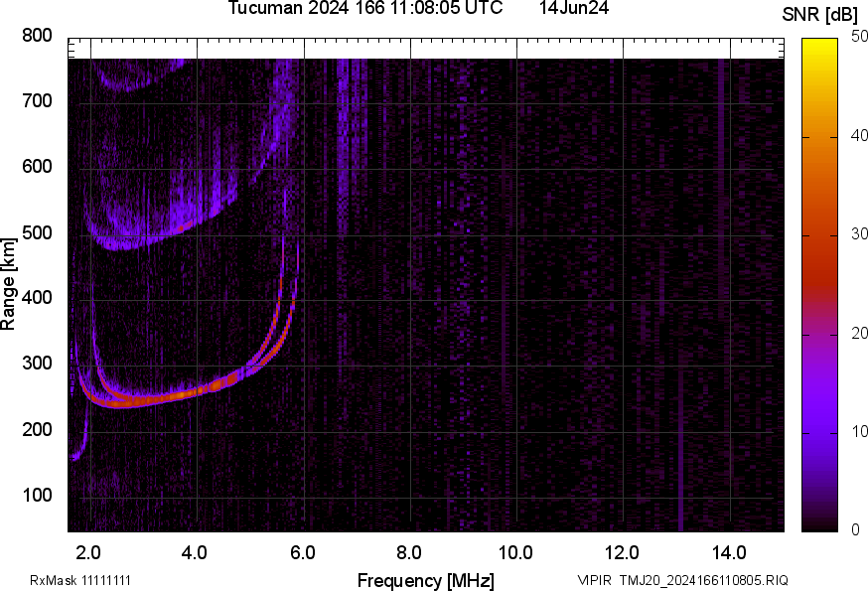868x591 pixels.
Task: Click the 800 range tick label
Action: click(37, 36)
